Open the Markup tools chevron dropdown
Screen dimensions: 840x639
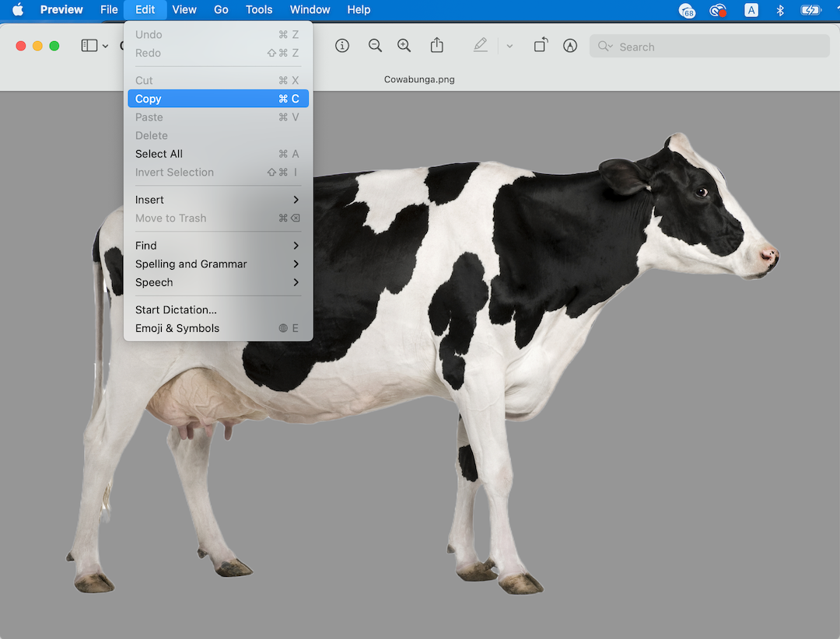point(509,46)
